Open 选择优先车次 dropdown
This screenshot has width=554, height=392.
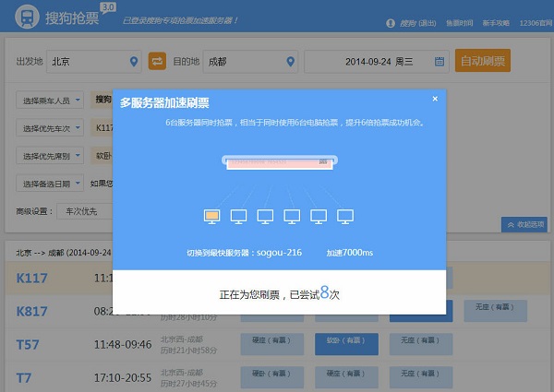[x=50, y=128]
